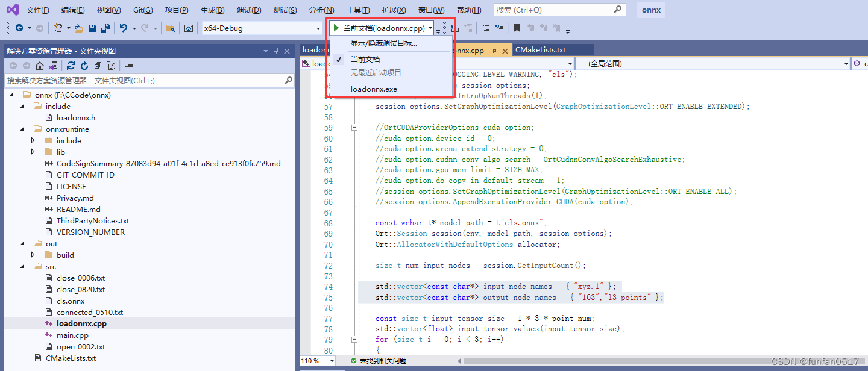Click the home window icon beside x64-Debug

[x=189, y=28]
